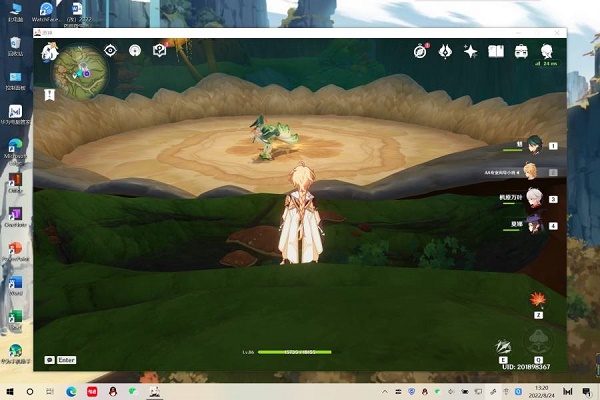
Task: Switch to party member 莫娜 in slot 4
Action: [x=534, y=225]
